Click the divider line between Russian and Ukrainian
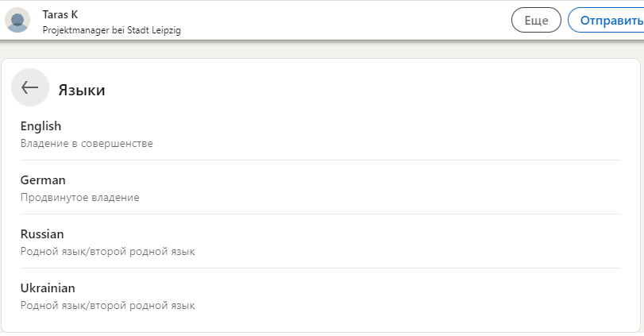644x336 pixels. 320,268
